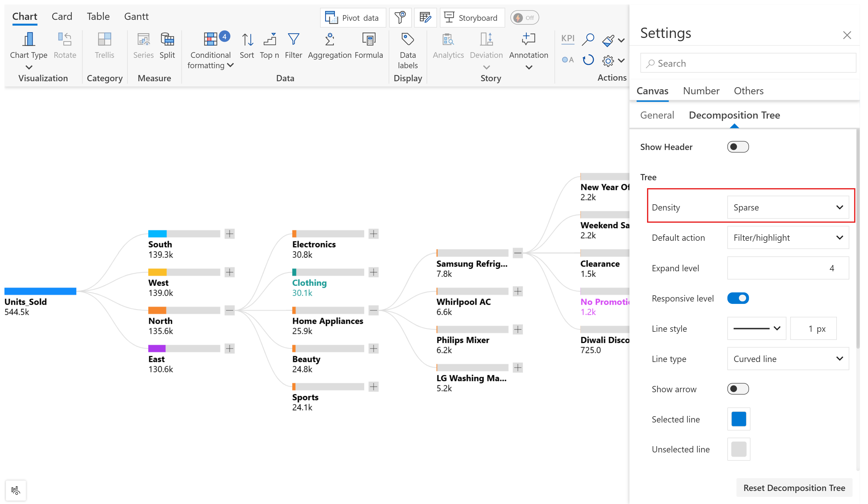The image size is (868, 504).
Task: Enable the Show arrow toggle
Action: (738, 389)
